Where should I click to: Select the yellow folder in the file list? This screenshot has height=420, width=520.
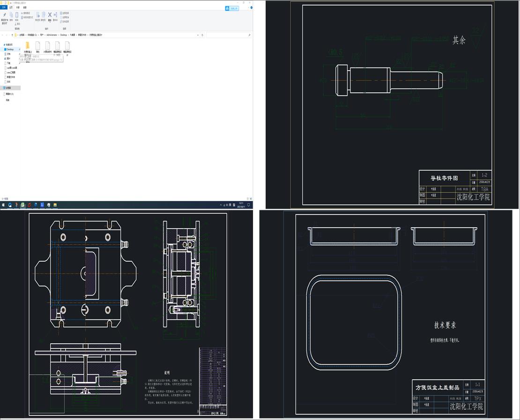tap(28, 45)
